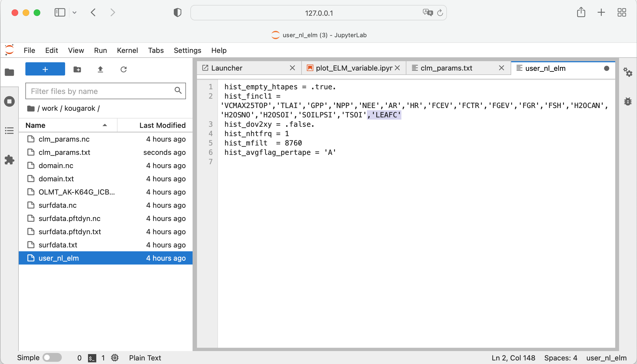Open the Running Terminals and Kernels sidebar
Image resolution: width=637 pixels, height=364 pixels.
pos(9,101)
